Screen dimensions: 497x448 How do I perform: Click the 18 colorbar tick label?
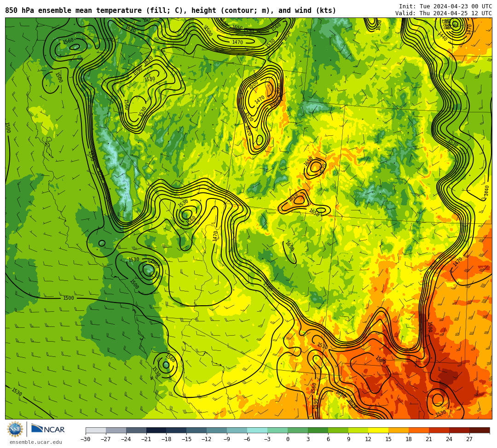pos(409,439)
